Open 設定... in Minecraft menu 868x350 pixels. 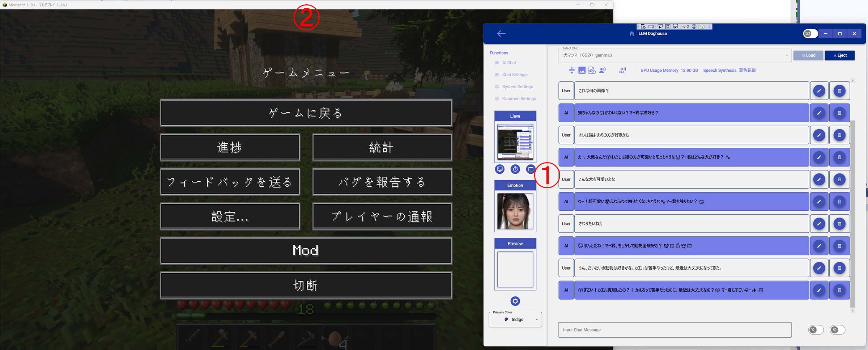tap(230, 216)
